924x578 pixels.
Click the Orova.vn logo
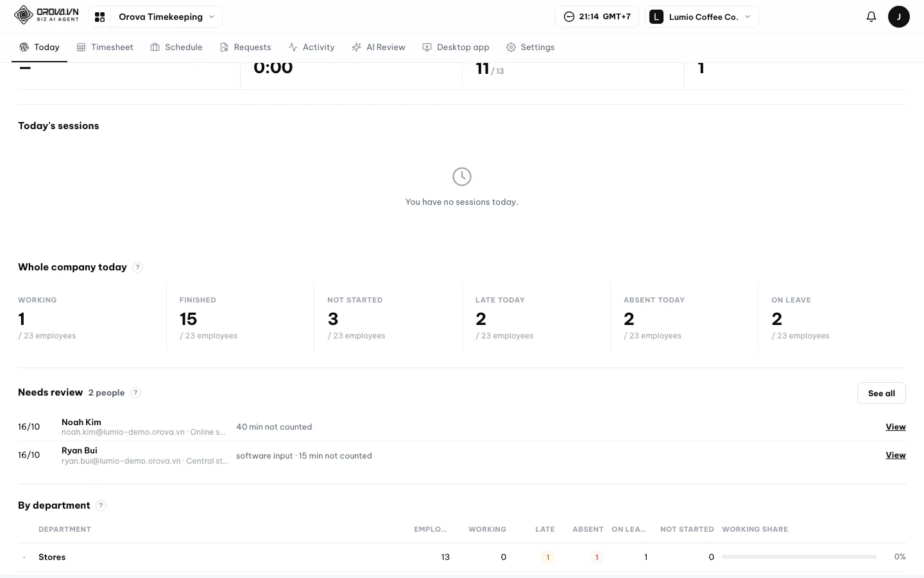pyautogui.click(x=46, y=15)
